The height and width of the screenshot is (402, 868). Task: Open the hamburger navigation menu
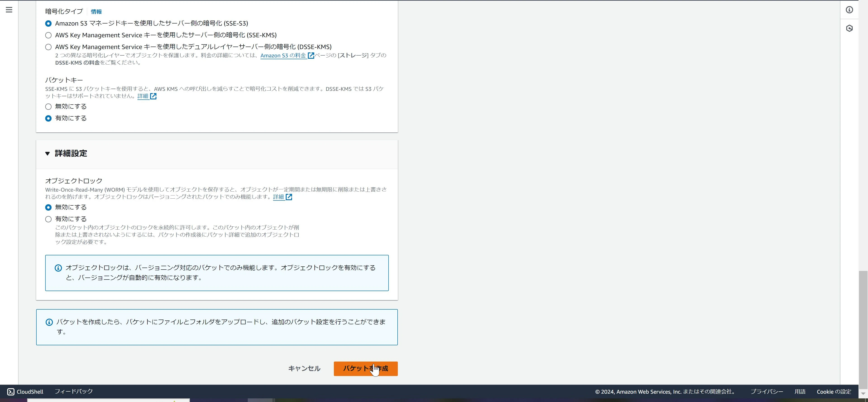(x=9, y=10)
